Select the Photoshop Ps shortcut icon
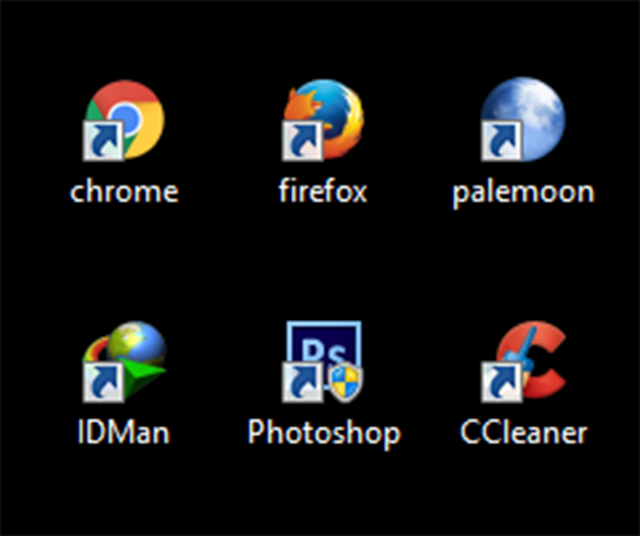 click(x=323, y=362)
